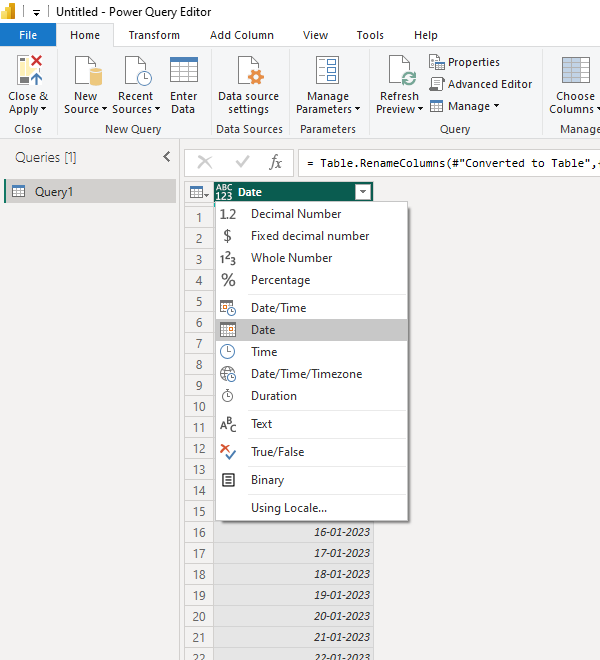The image size is (600, 660).
Task: Click the Recent Sources icon
Action: coord(138,70)
